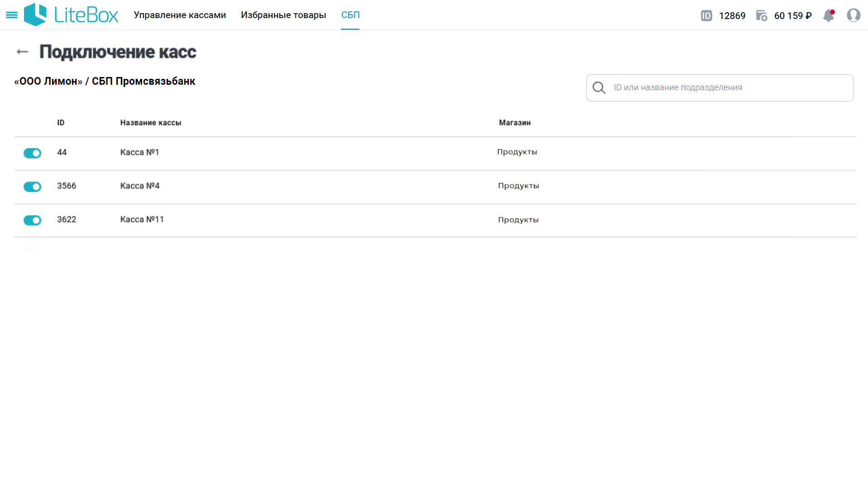The image size is (868, 489).
Task: Open user profile avatar
Action: 854,15
